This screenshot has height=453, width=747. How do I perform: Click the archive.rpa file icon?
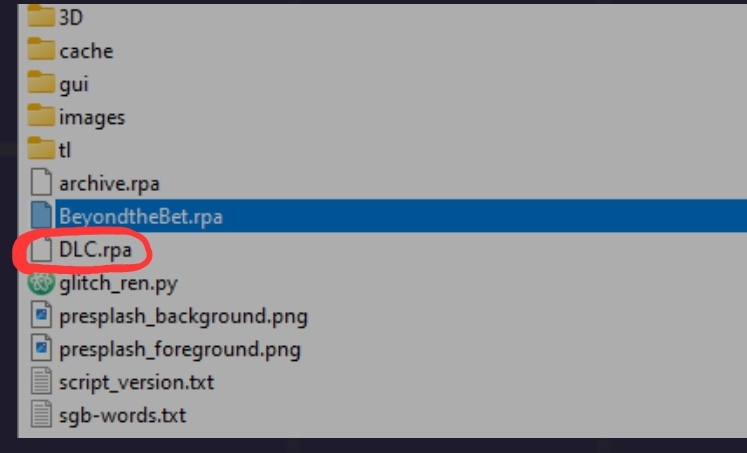pos(41,183)
